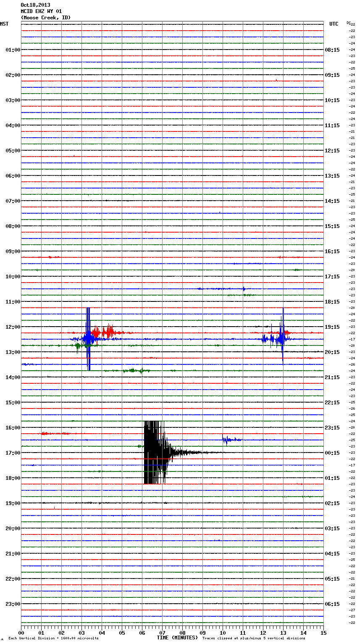Click minute 09 on the bottom axis
The width and height of the screenshot is (357, 644).
[203, 632]
